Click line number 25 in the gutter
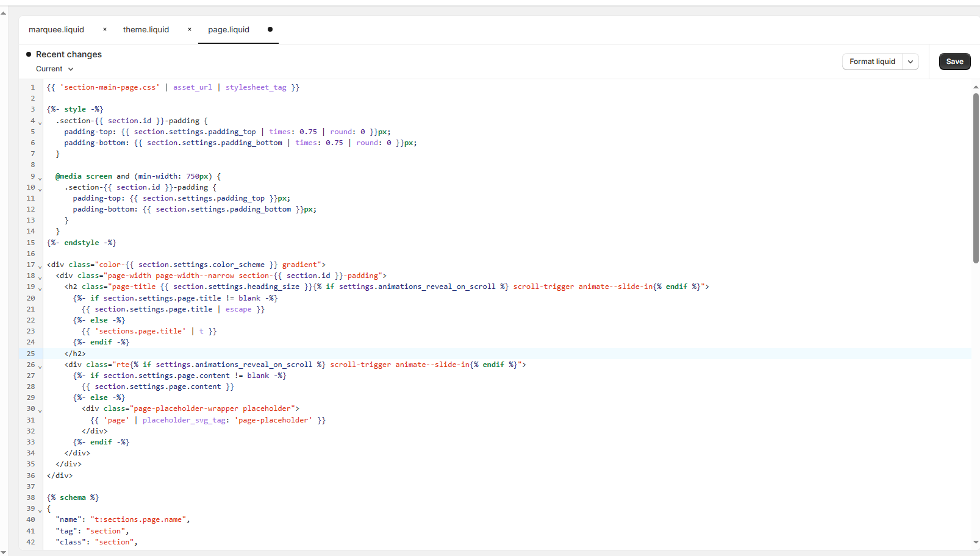Image resolution: width=980 pixels, height=556 pixels. click(30, 354)
